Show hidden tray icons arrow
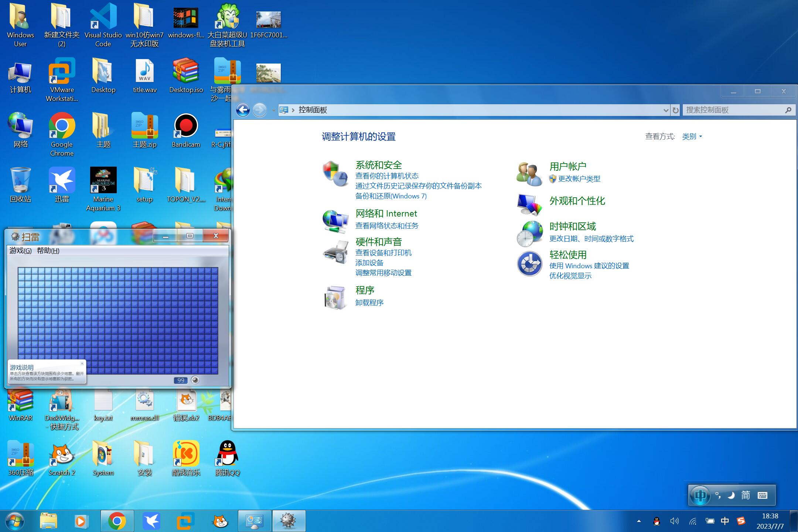798x532 pixels. [639, 521]
